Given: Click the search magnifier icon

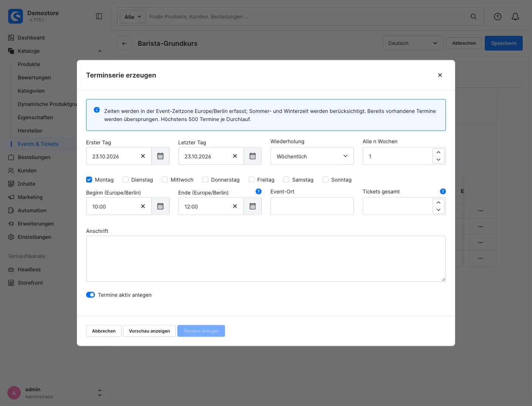Looking at the screenshot, I should 474,17.
